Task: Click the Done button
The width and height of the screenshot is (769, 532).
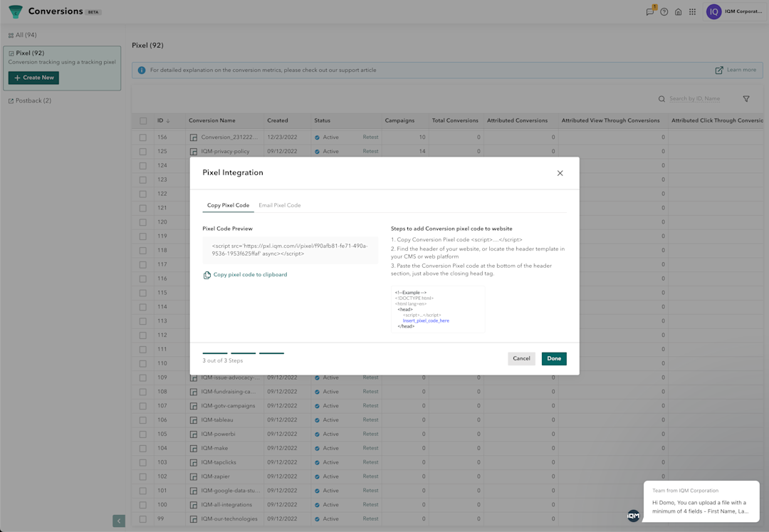Action: coord(554,358)
